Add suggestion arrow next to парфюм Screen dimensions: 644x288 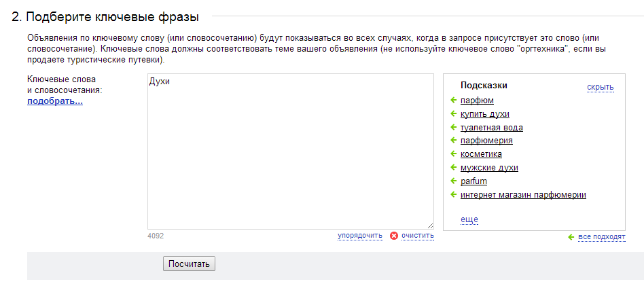pyautogui.click(x=453, y=100)
